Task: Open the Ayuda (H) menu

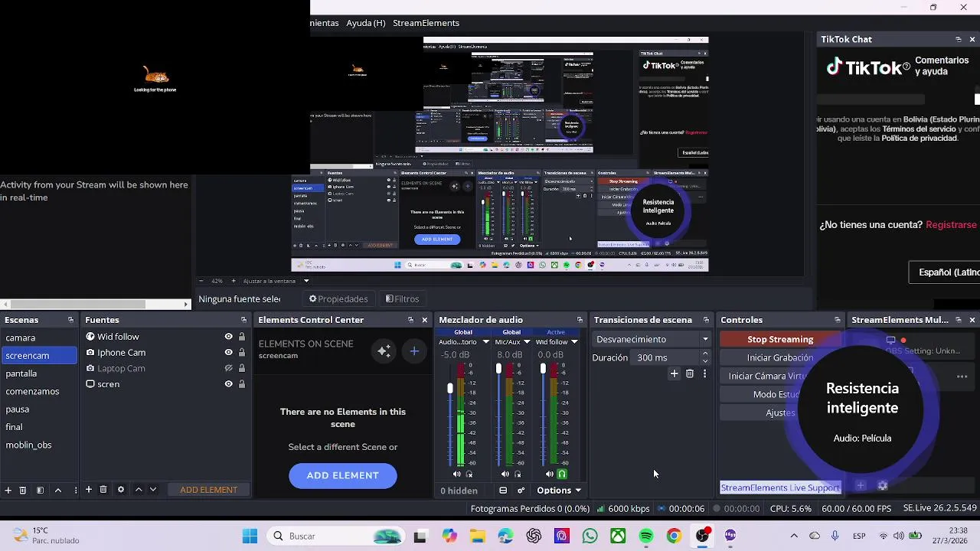Action: click(365, 23)
